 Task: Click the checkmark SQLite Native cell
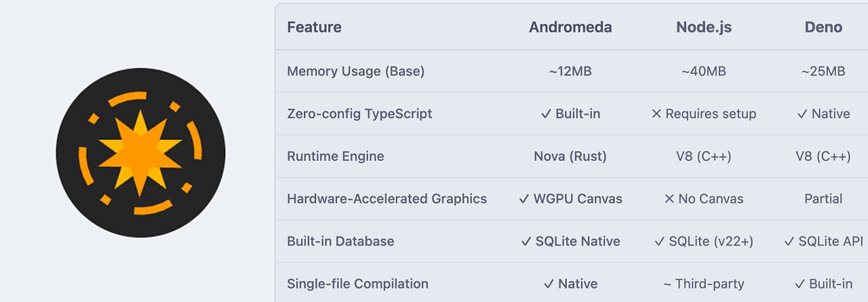pos(570,241)
